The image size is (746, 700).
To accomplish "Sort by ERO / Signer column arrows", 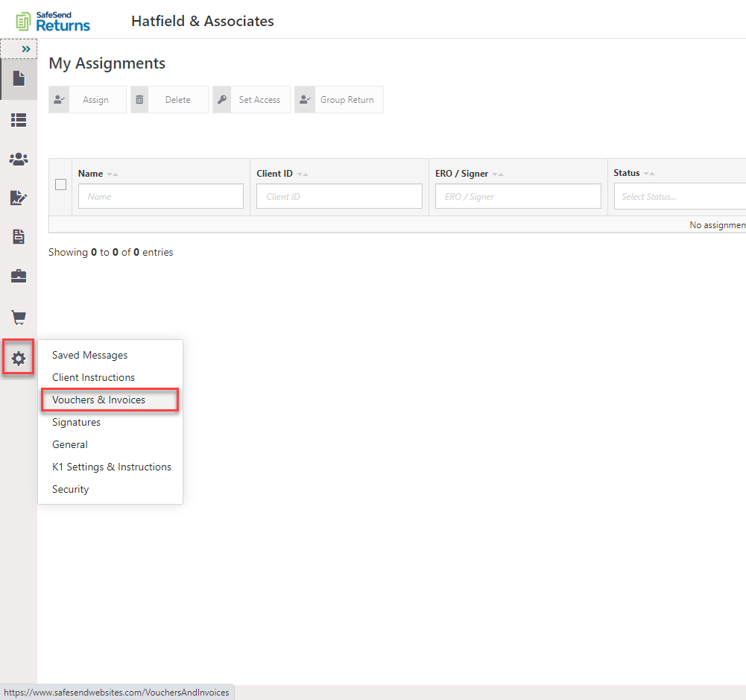I will [x=498, y=174].
